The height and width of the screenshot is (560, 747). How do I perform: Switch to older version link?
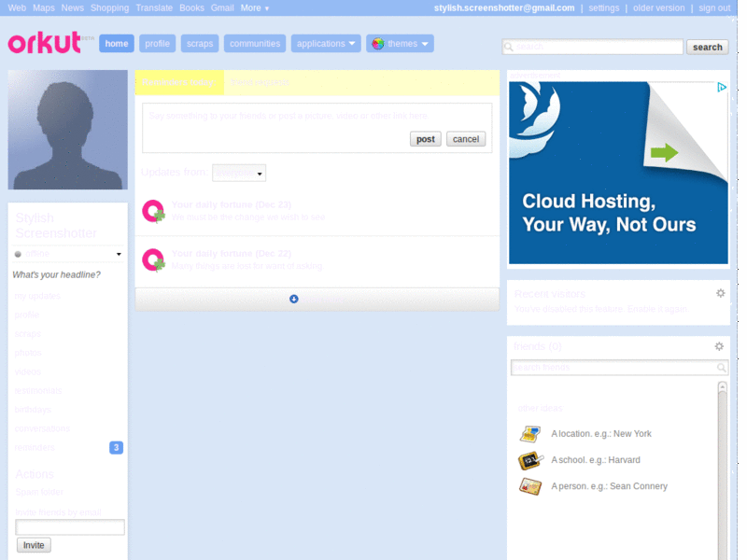coord(658,8)
